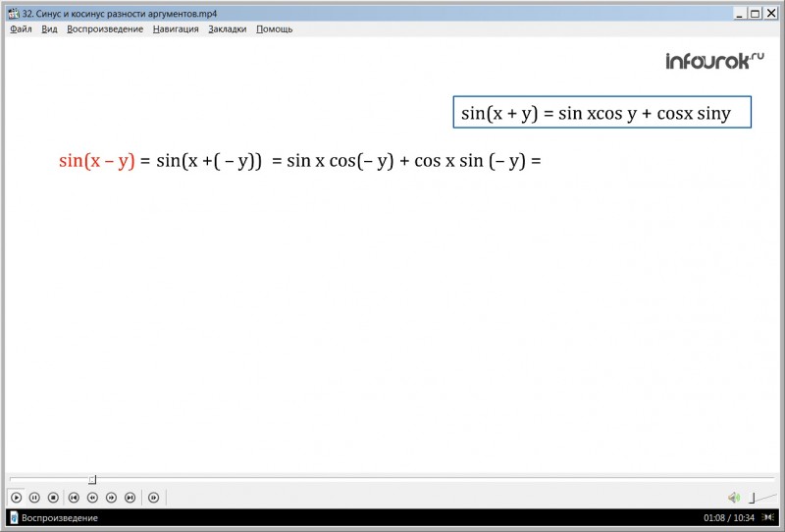
Task: Click the boxed sin(x + y) formula
Action: click(x=602, y=112)
